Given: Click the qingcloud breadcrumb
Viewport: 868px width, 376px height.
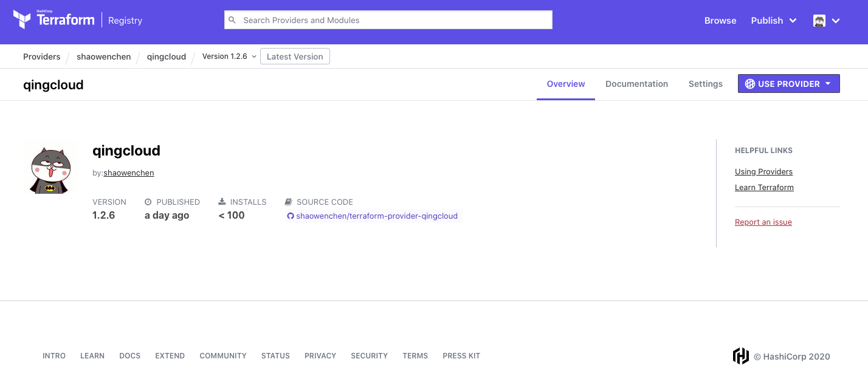Looking at the screenshot, I should [167, 56].
